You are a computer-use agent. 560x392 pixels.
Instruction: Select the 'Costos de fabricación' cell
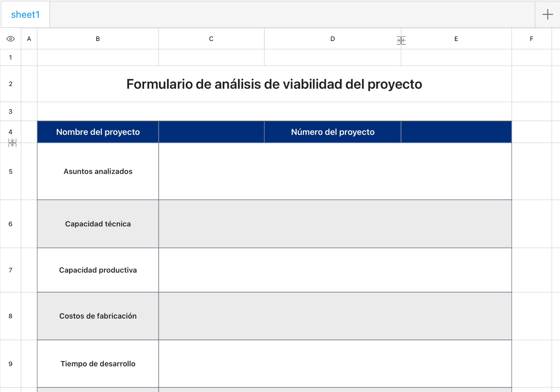point(98,316)
